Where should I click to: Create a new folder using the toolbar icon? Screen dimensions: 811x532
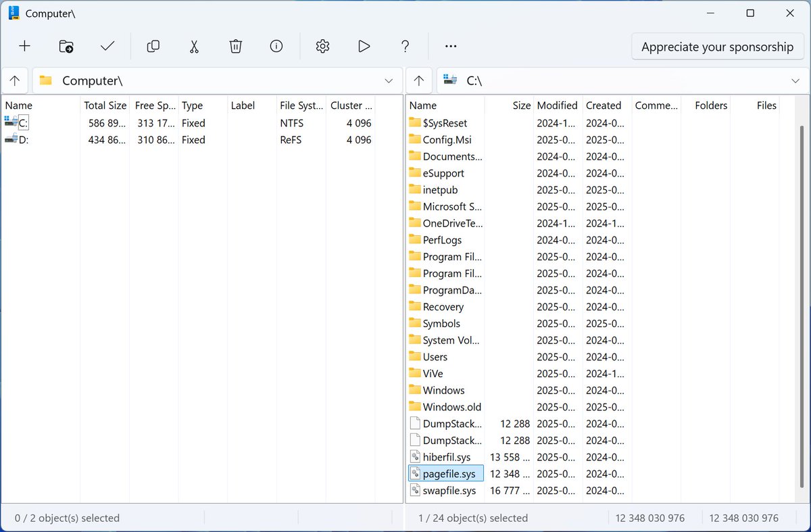pos(66,46)
